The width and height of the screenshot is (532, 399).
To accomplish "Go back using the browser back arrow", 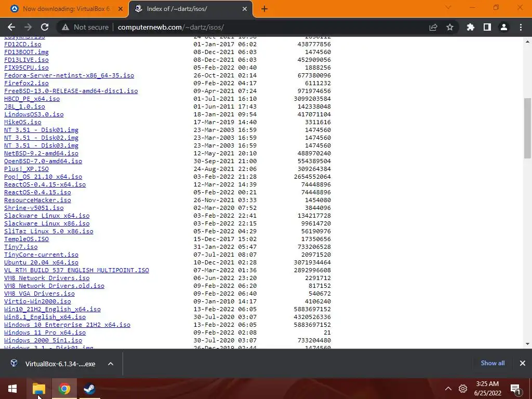I will pos(11,27).
